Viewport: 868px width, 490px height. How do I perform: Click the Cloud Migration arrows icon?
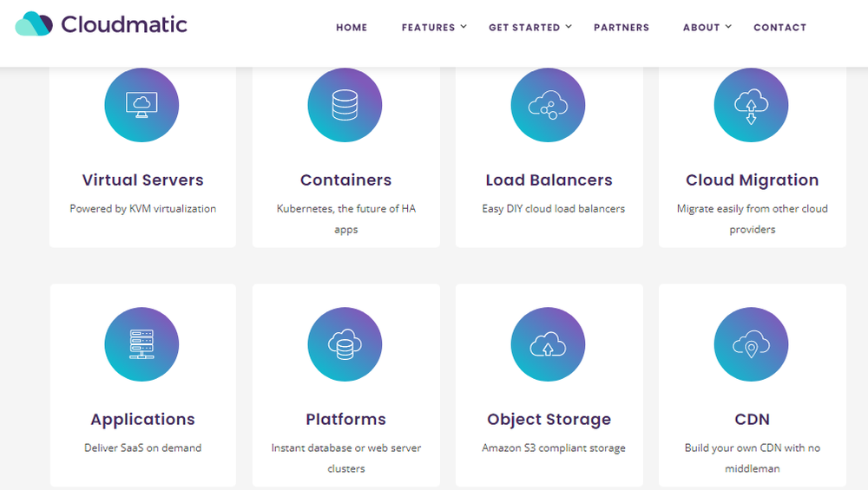751,105
